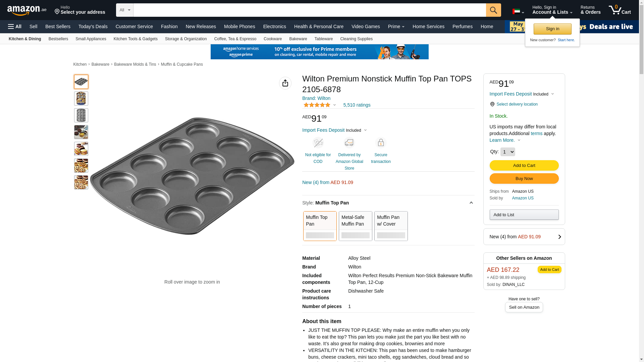Click the star rating popover

[319, 105]
